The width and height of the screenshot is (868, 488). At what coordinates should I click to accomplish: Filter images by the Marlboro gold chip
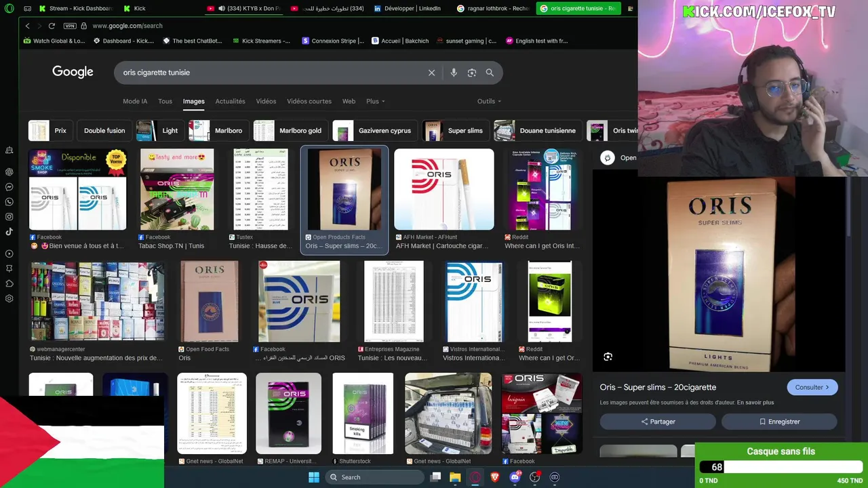click(291, 131)
